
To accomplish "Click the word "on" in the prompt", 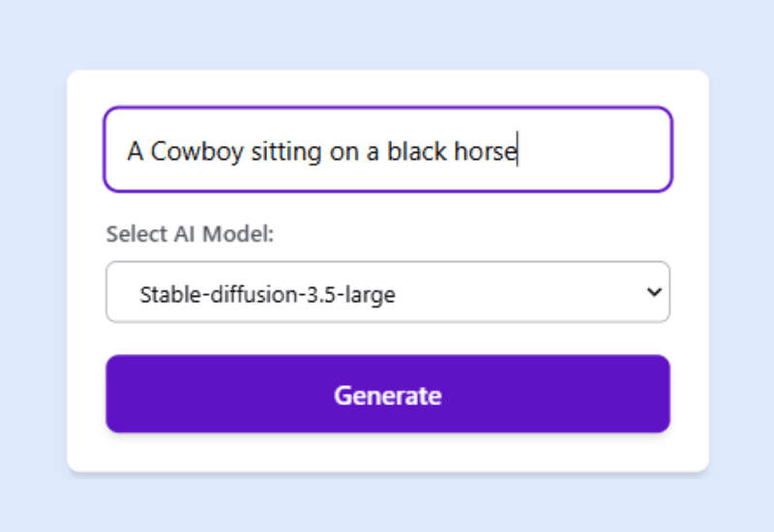I will pos(345,151).
